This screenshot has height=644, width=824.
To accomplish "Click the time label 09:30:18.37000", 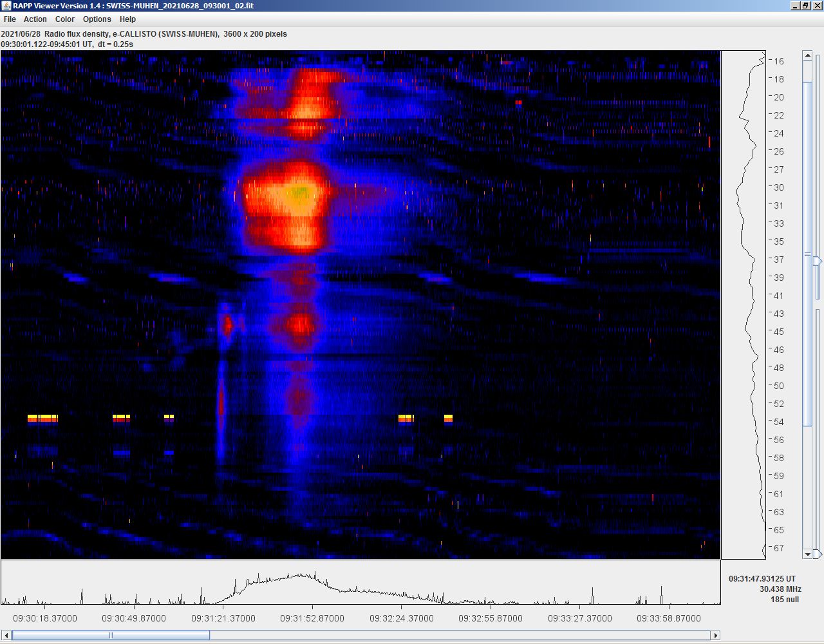I will click(45, 618).
